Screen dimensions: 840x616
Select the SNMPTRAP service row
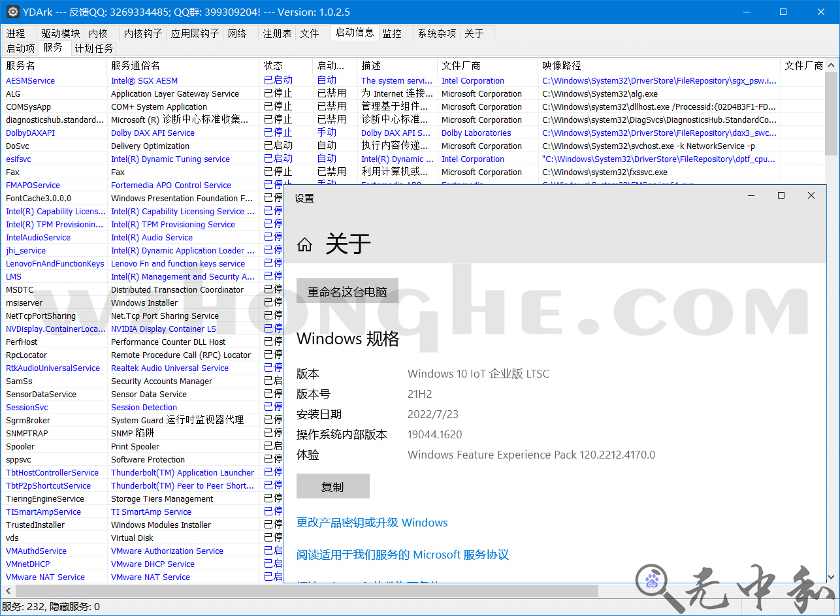142,434
